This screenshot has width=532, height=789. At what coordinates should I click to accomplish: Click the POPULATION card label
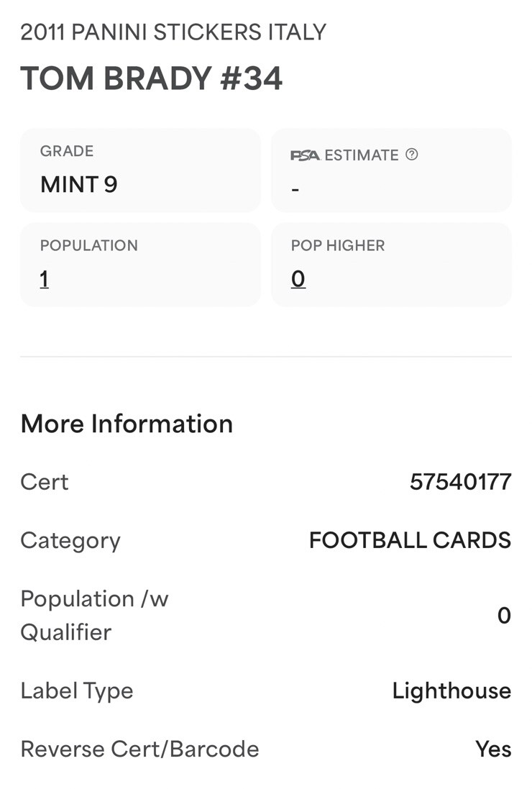click(x=89, y=245)
